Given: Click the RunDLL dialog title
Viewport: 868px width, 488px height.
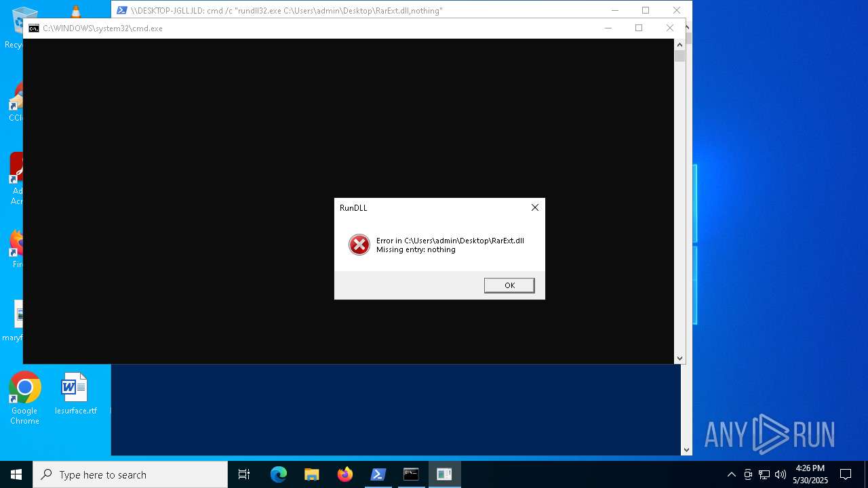Looking at the screenshot, I should (353, 207).
